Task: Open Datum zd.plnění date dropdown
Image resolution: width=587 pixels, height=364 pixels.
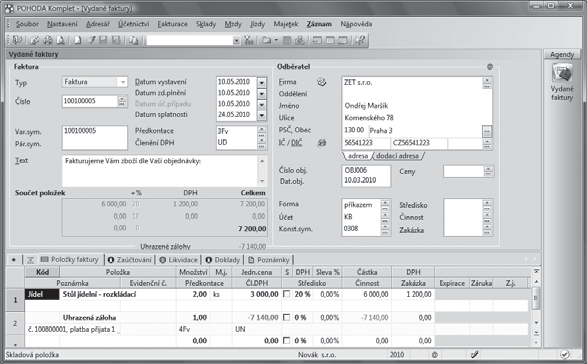Action: click(x=262, y=93)
